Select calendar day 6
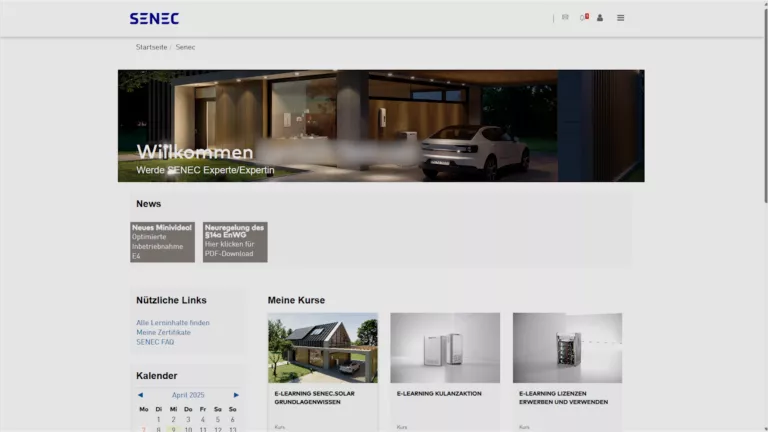Viewport: 768px width, 432px height. tap(233, 419)
